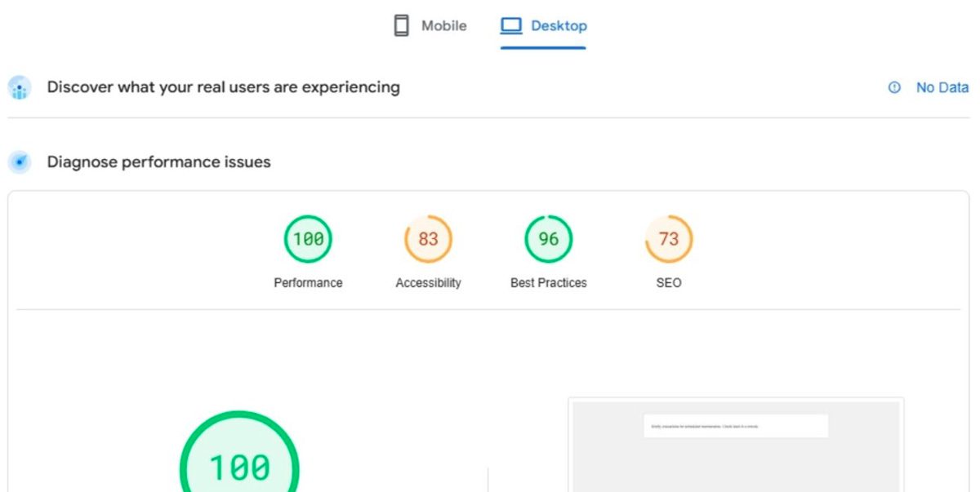This screenshot has width=980, height=492.
Task: Jump to Performance score gauge 100
Action: coord(308,239)
